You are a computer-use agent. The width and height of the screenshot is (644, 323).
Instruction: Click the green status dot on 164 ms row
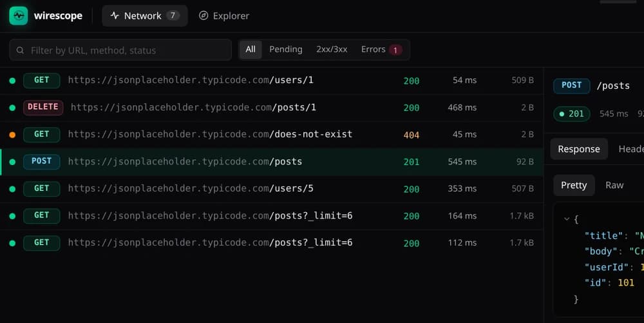point(12,216)
